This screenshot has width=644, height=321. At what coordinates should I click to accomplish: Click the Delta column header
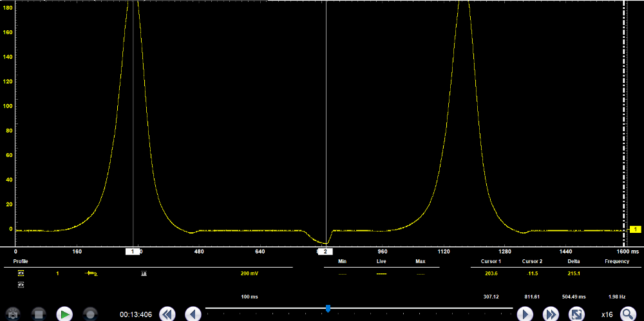[575, 261]
